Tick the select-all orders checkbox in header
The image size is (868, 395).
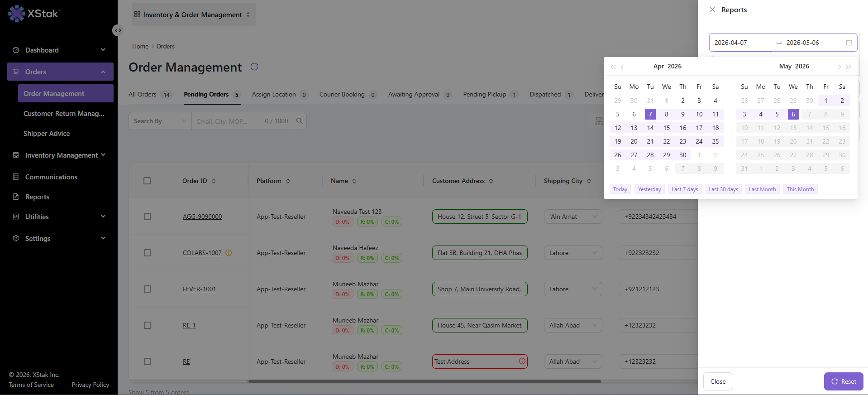pos(147,181)
